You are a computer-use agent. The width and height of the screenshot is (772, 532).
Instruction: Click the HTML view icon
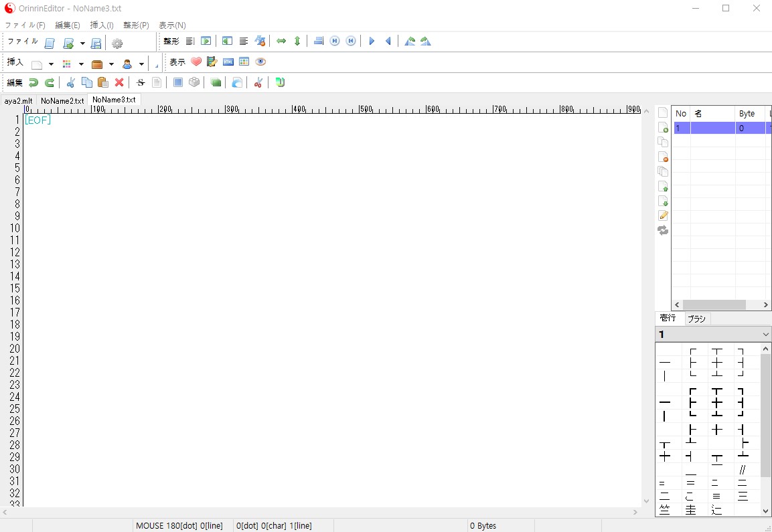(x=228, y=62)
